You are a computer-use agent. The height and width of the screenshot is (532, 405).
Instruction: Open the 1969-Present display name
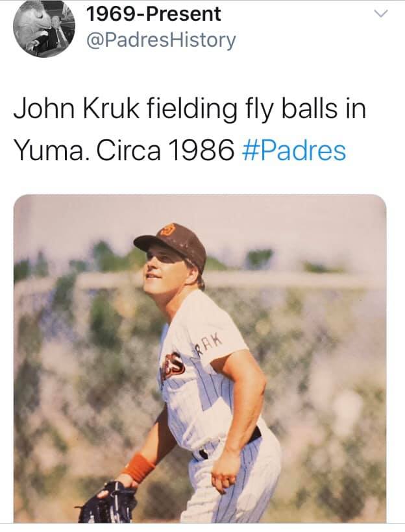(x=153, y=14)
